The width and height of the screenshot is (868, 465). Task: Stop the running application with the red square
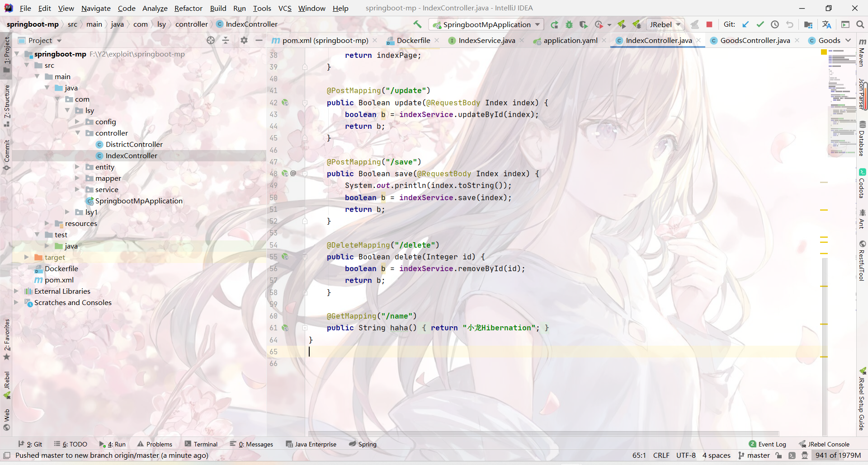coord(709,24)
